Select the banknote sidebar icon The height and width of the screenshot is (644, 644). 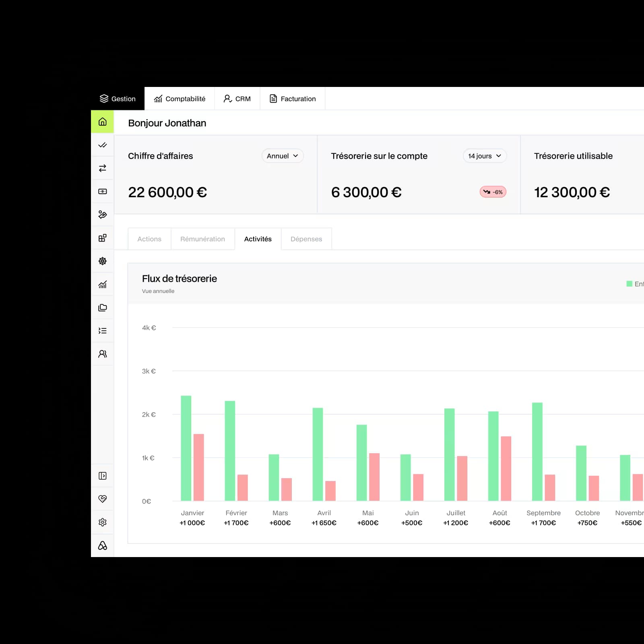(103, 192)
